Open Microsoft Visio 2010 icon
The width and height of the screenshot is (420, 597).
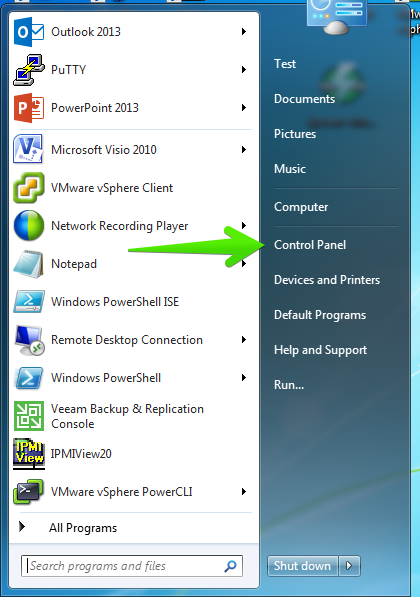(x=28, y=149)
